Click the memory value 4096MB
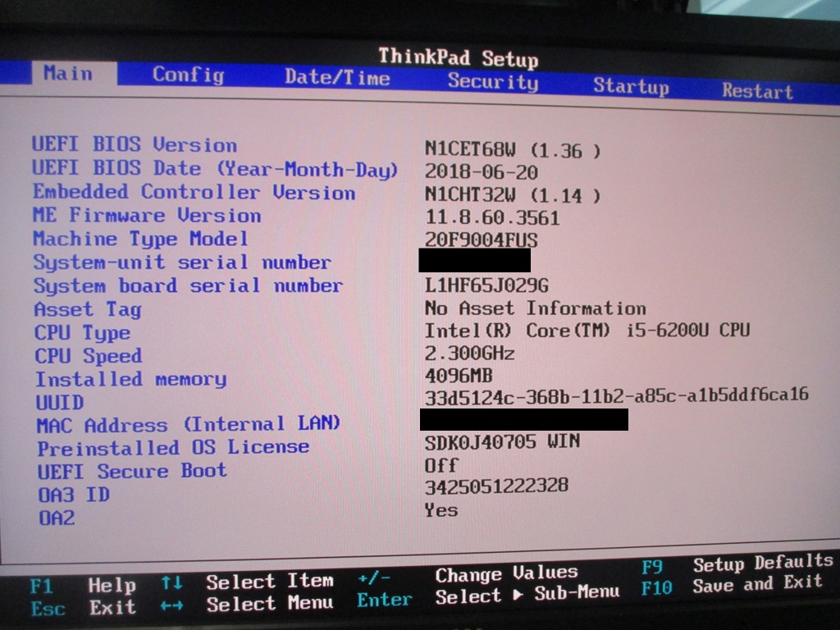This screenshot has width=840, height=630. click(x=459, y=376)
